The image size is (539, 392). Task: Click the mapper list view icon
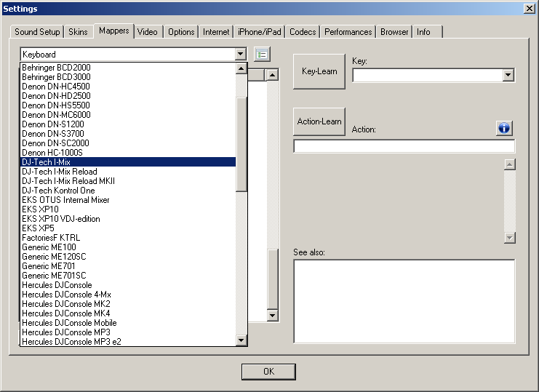coord(263,55)
